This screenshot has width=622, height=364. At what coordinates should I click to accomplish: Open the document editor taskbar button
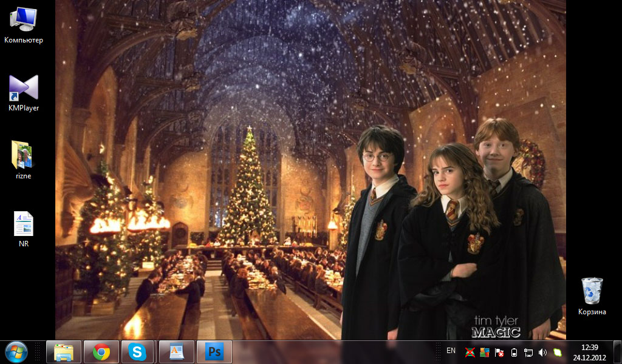click(x=177, y=352)
